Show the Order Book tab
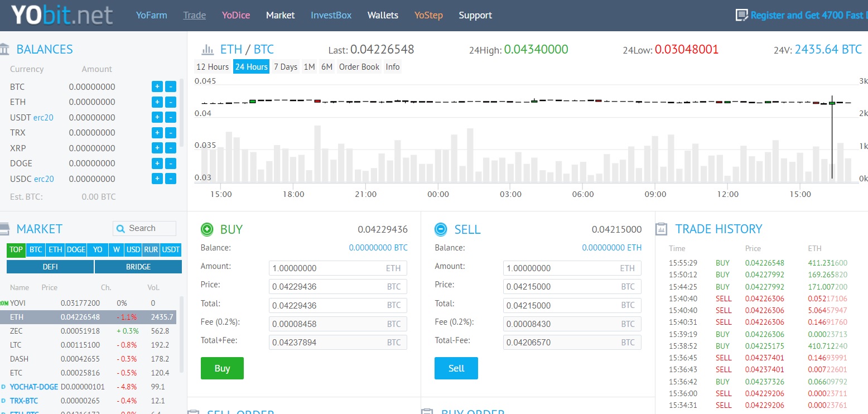This screenshot has width=868, height=414. tap(359, 66)
